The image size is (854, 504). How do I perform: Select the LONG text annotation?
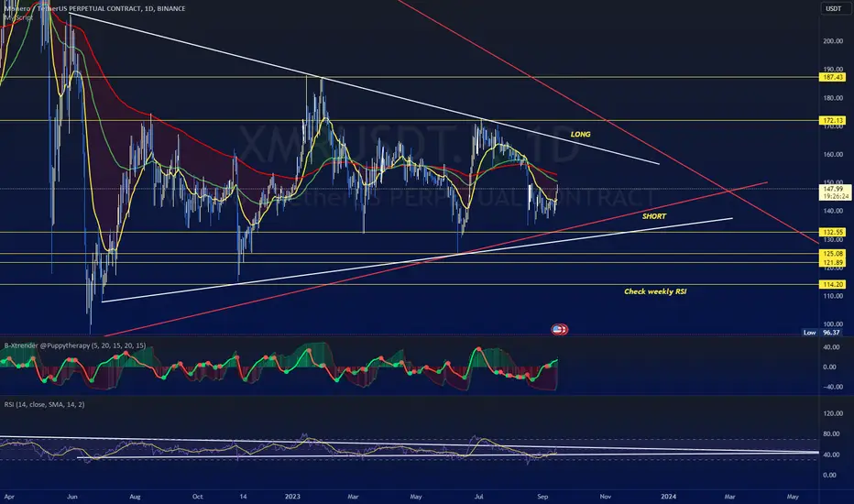(581, 134)
